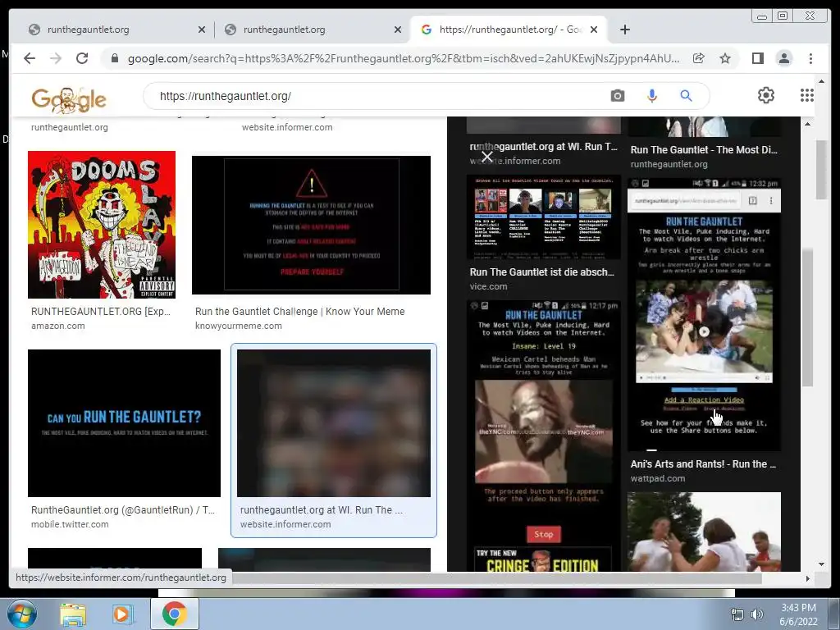Start voice search with microphone icon
The image size is (840, 630).
click(651, 96)
